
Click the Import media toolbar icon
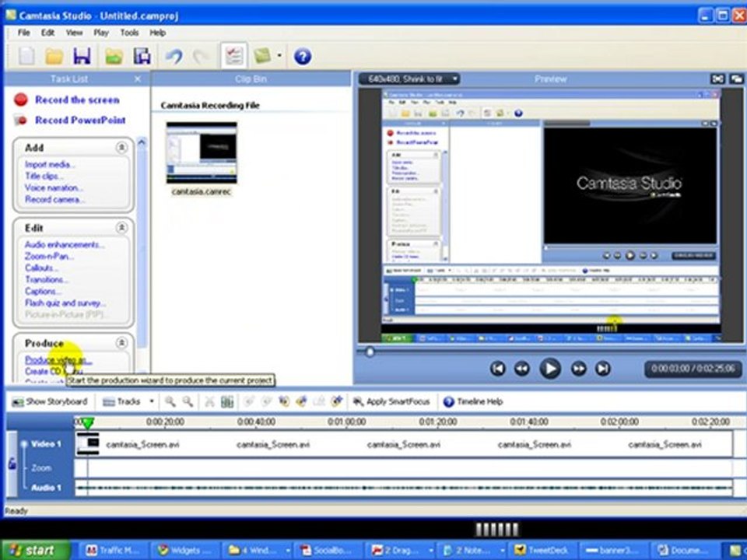pyautogui.click(x=114, y=56)
